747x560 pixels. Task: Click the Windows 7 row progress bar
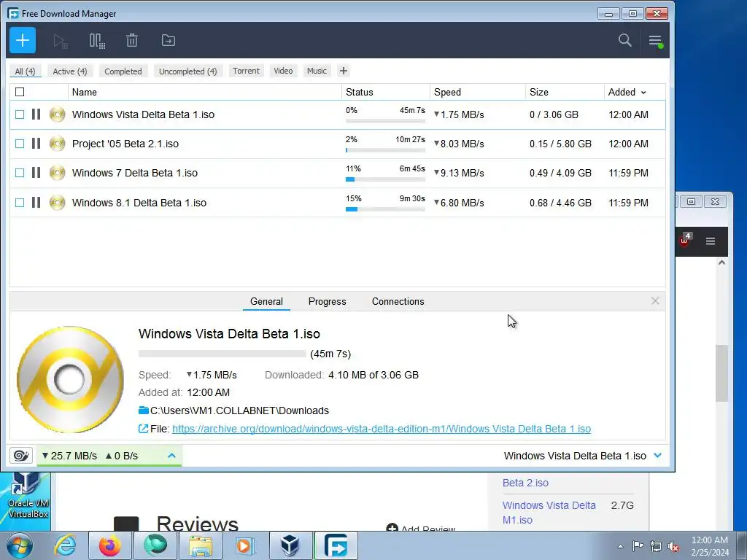[385, 179]
